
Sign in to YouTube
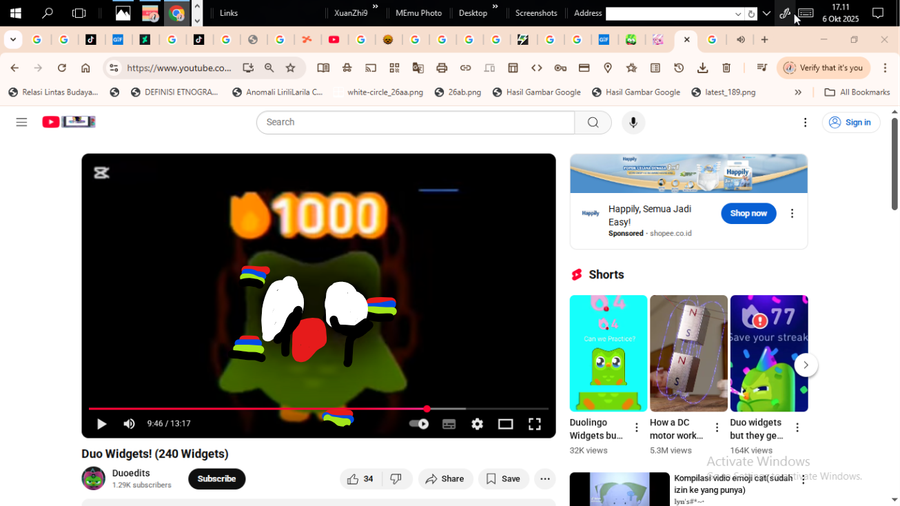pyautogui.click(x=851, y=122)
